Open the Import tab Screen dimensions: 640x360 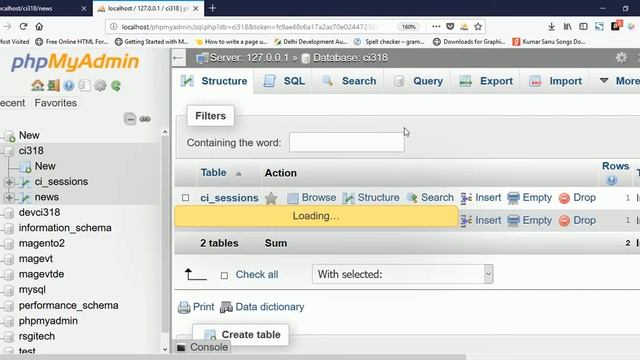(556, 81)
